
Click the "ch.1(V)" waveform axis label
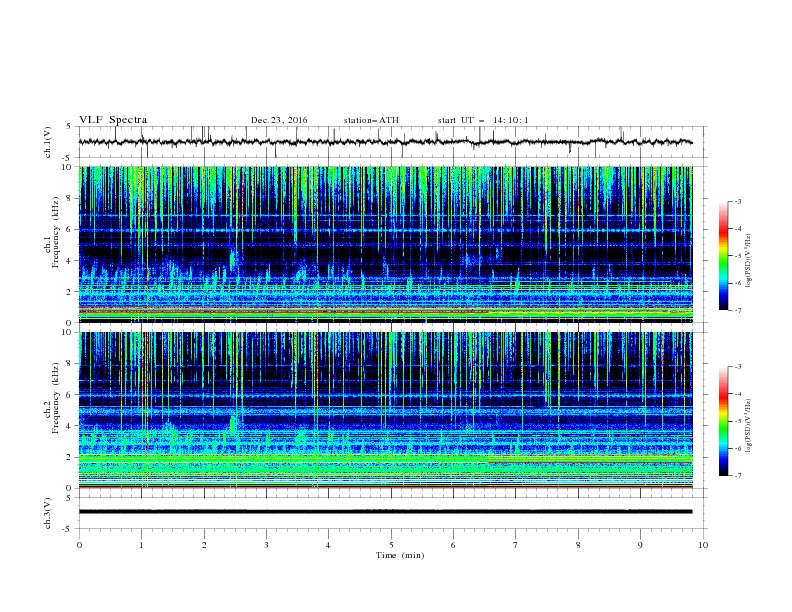48,142
